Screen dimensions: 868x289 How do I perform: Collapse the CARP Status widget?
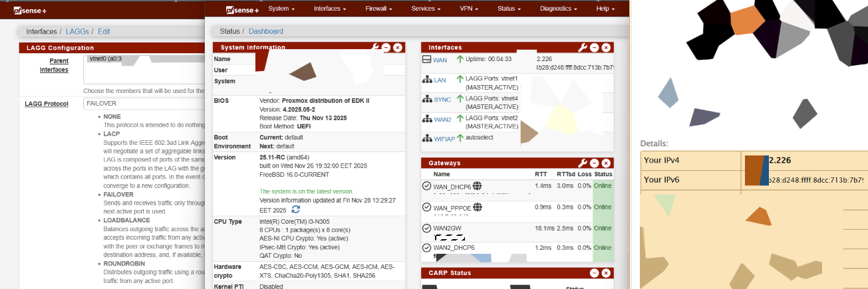click(x=594, y=273)
